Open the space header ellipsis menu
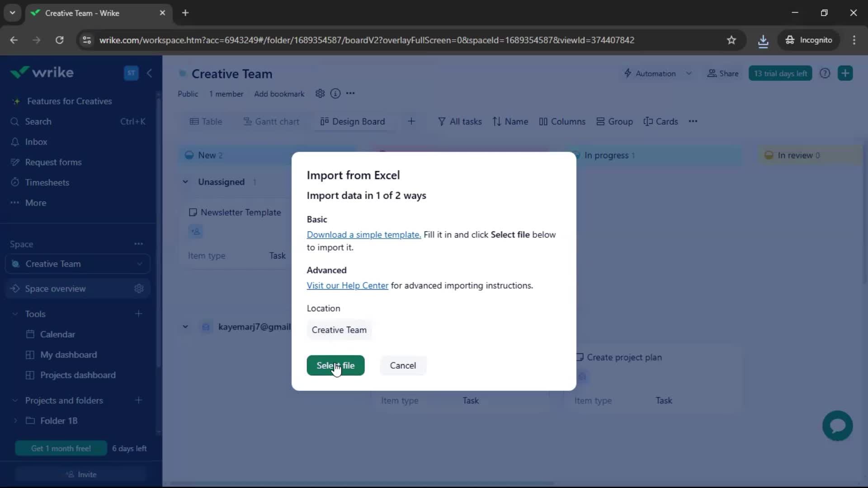868x488 pixels. 350,94
